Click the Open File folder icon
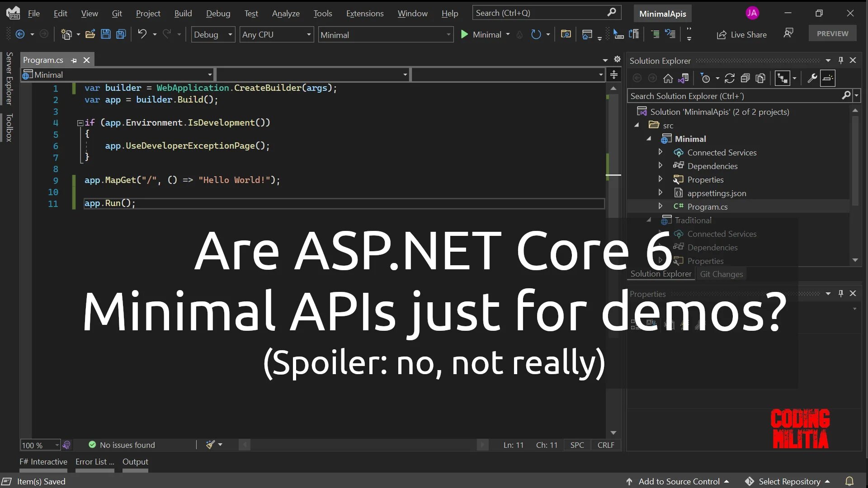The image size is (868, 488). click(90, 34)
